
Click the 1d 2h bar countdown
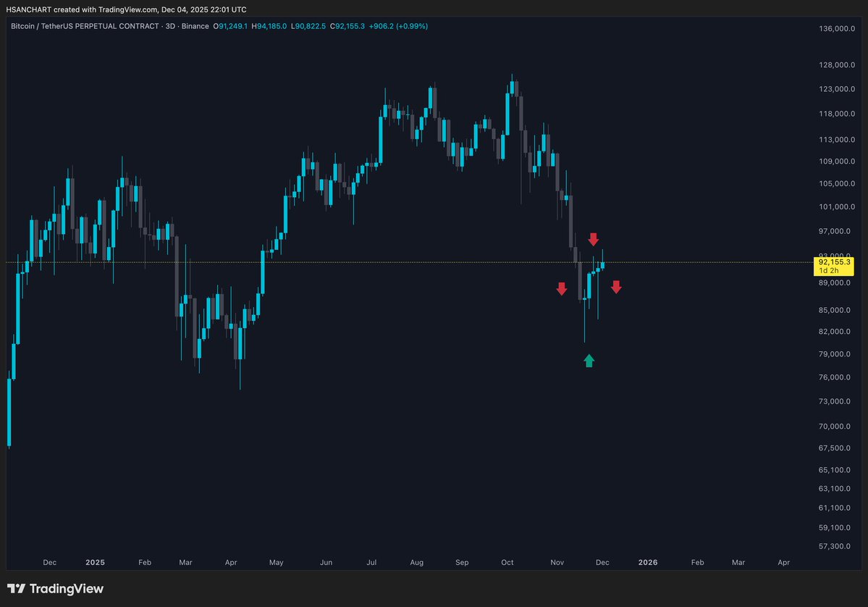coord(829,271)
